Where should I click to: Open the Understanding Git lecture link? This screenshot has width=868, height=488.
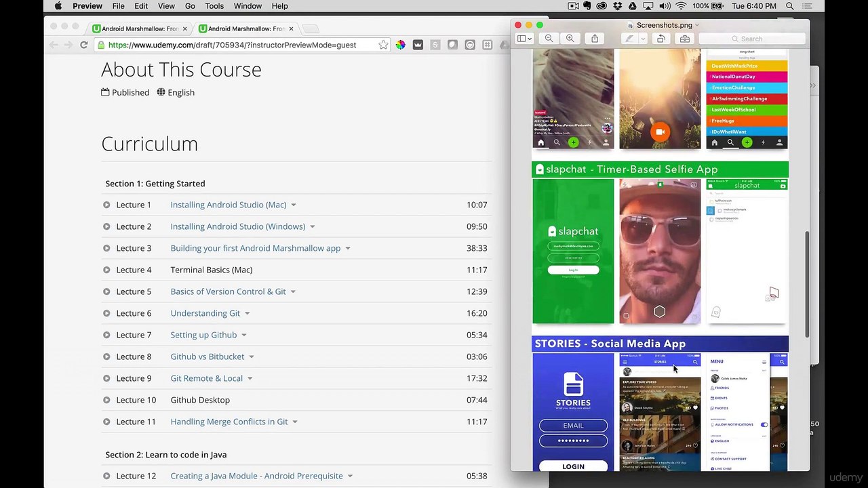tap(205, 313)
